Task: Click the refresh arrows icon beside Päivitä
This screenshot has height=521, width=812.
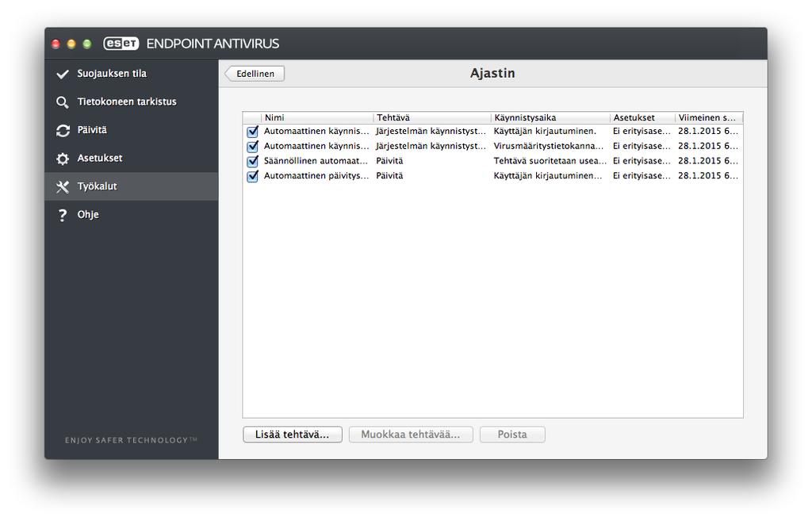Action: [x=63, y=131]
